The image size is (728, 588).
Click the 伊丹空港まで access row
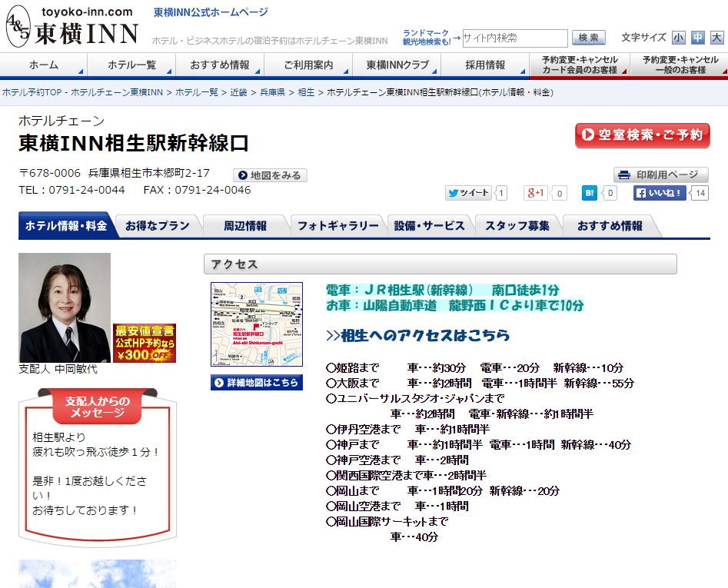click(407, 430)
